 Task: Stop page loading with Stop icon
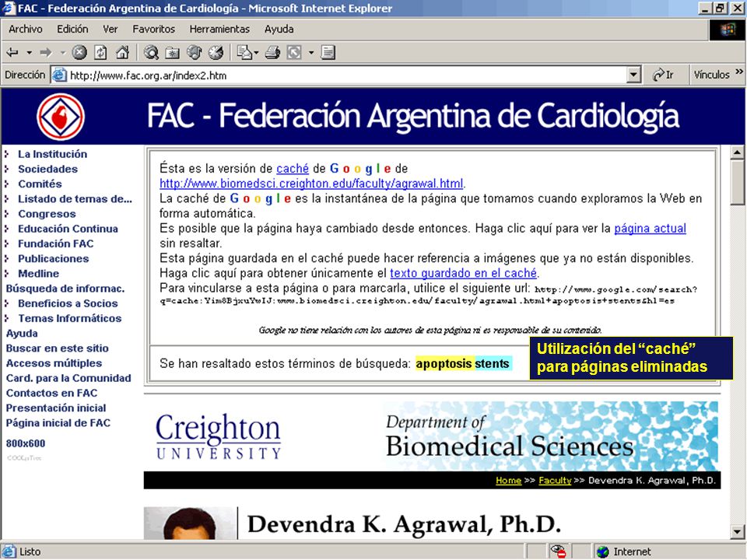[x=79, y=52]
